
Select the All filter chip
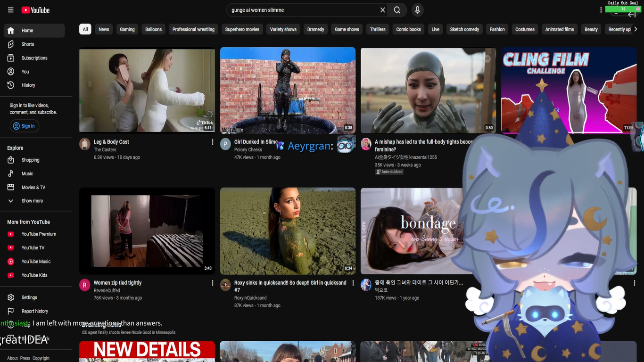point(85,29)
